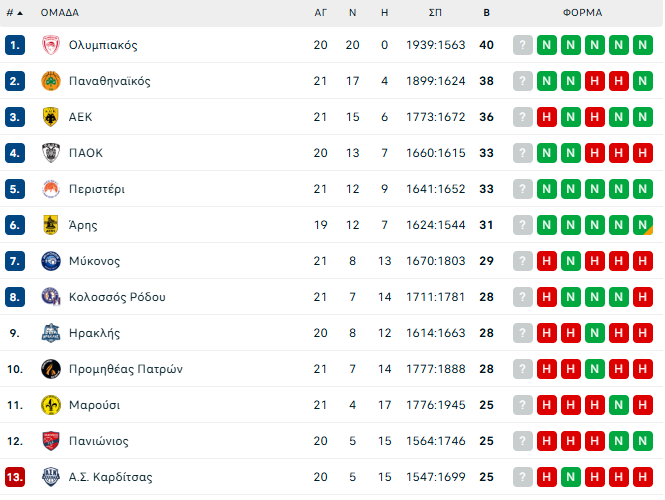Click the ΦΟΡΜΑ column header

click(582, 13)
